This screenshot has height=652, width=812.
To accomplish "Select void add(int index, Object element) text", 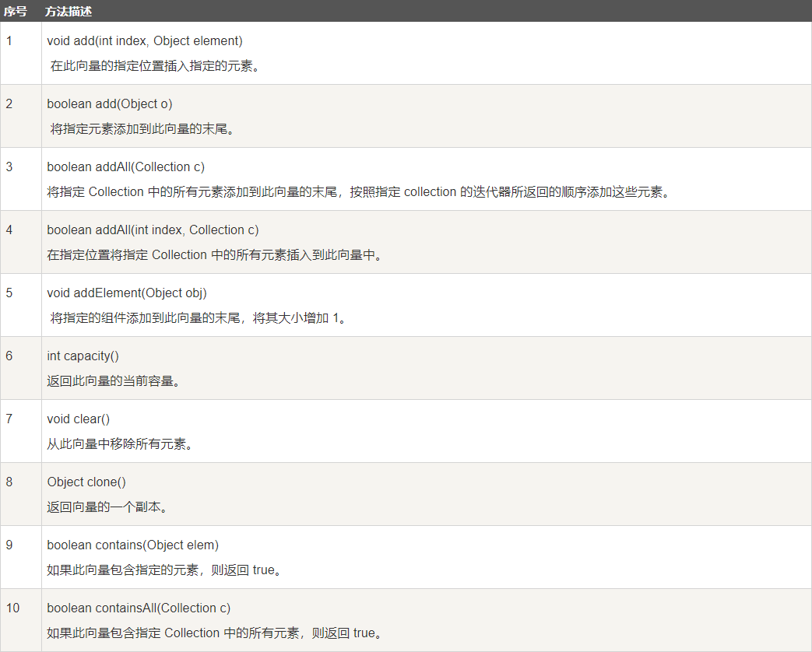I will click(145, 41).
